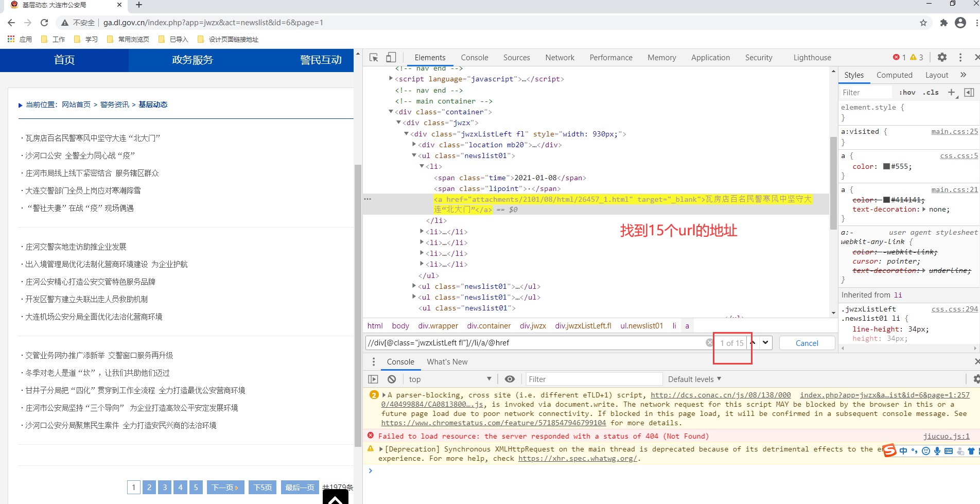Viewport: 980px width, 504px height.
Task: Open the Default levels dropdown
Action: [x=694, y=379]
